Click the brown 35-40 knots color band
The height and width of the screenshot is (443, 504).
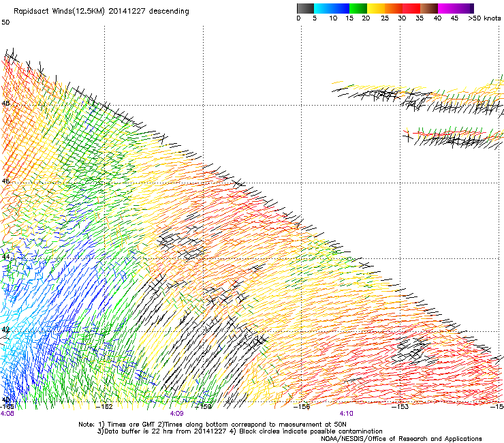tap(429, 8)
